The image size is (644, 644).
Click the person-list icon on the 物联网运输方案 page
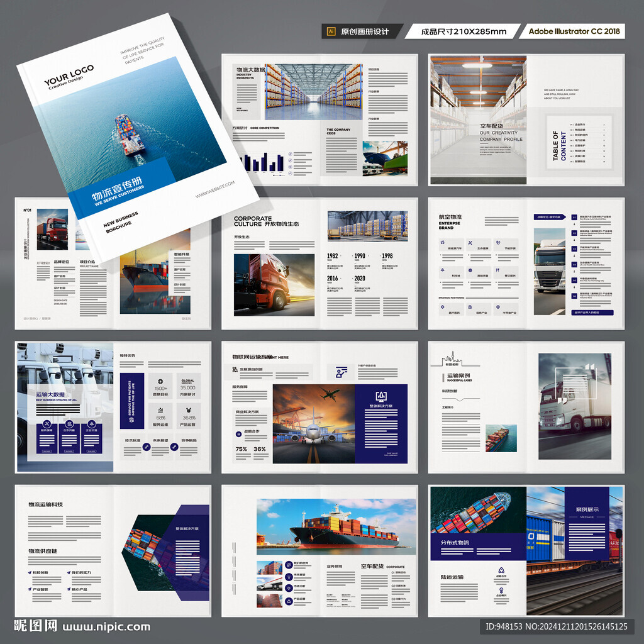point(341,372)
